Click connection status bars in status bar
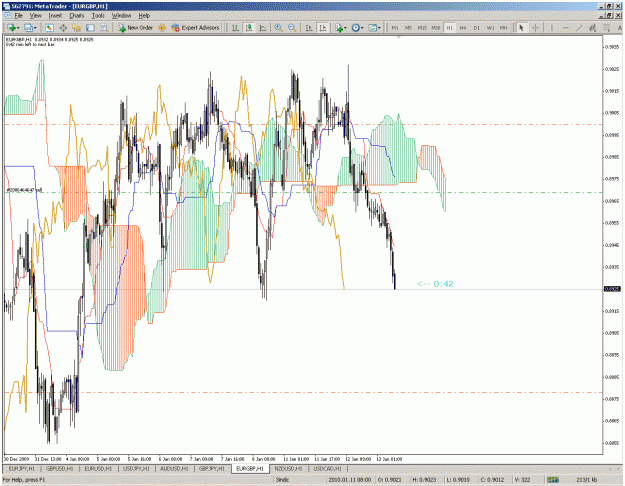Screen dimensions: 625x486 (552, 480)
